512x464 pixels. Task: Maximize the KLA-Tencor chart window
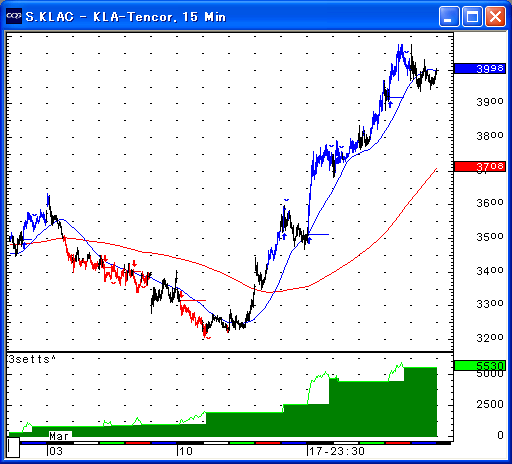472,16
